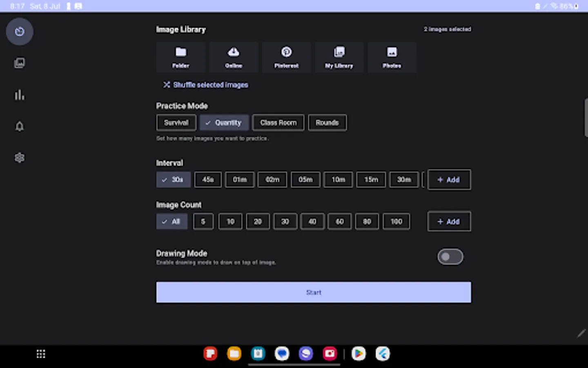Open settings gear in the sidebar
Image resolution: width=588 pixels, height=368 pixels.
20,158
